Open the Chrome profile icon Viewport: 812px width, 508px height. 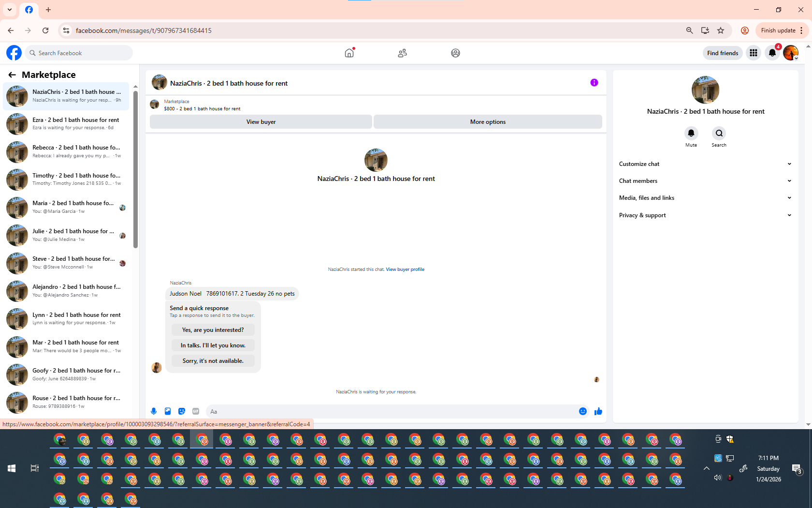click(745, 30)
